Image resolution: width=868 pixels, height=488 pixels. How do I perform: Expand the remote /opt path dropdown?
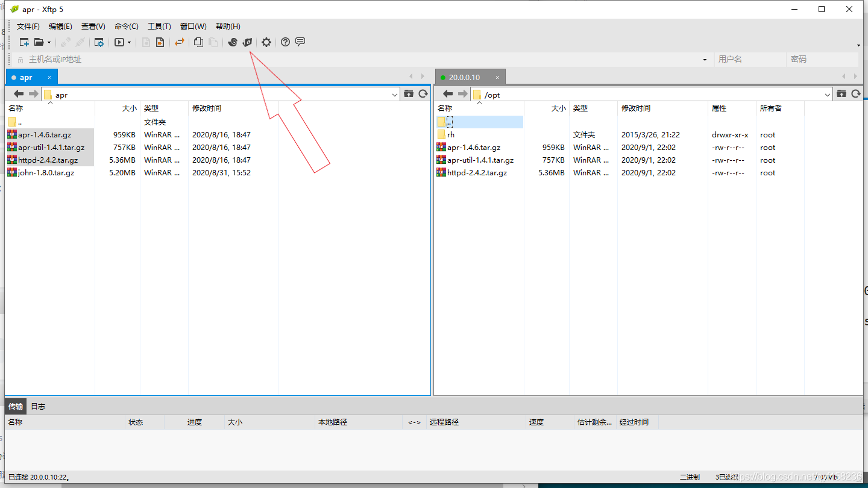tap(828, 95)
